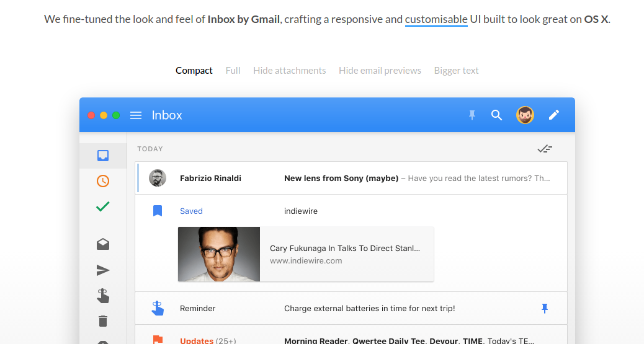Close the window with the red button

tap(91, 115)
